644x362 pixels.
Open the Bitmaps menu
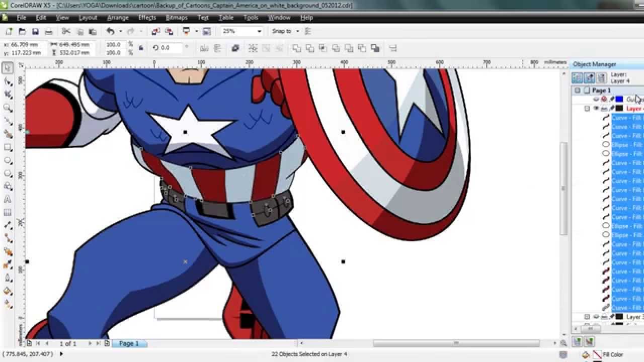pos(177,18)
